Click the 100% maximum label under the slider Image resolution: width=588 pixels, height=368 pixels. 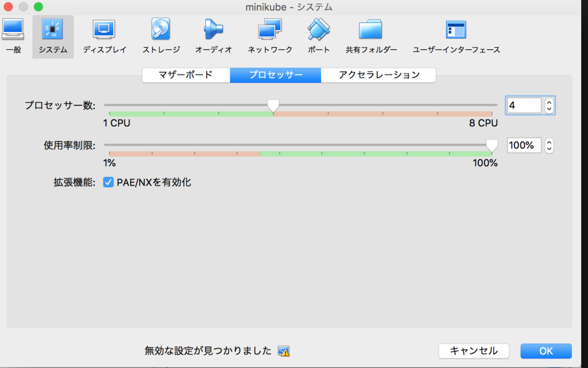(x=485, y=163)
